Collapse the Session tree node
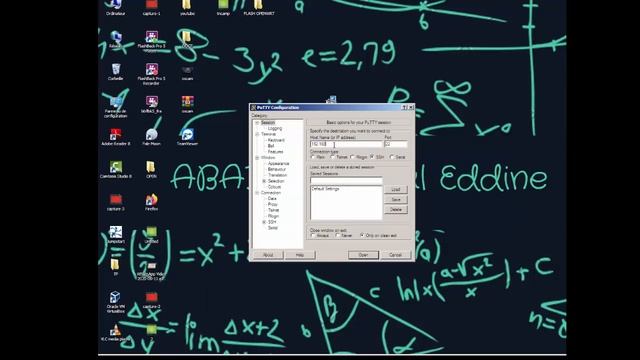This screenshot has width=640, height=360. [x=257, y=122]
